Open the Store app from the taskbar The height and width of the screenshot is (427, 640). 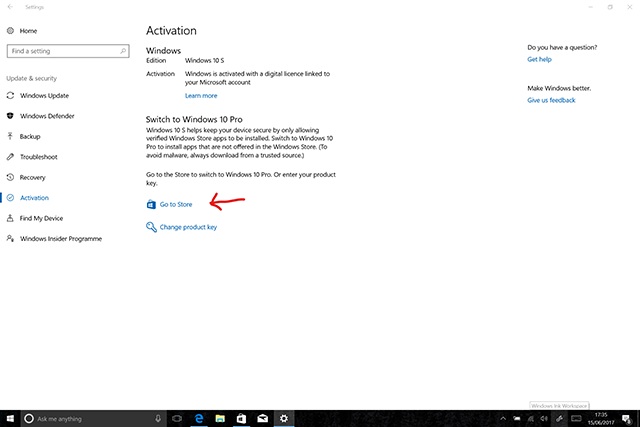pyautogui.click(x=241, y=418)
